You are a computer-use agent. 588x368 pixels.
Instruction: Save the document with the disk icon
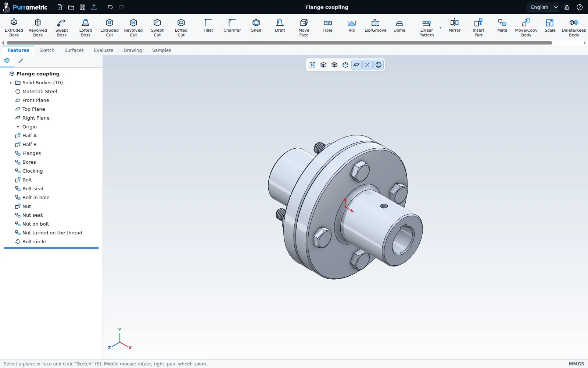(x=83, y=7)
